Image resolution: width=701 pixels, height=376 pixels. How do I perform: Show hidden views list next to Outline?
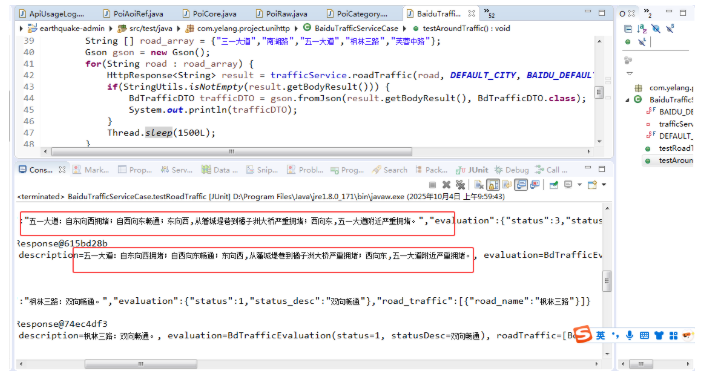point(647,13)
